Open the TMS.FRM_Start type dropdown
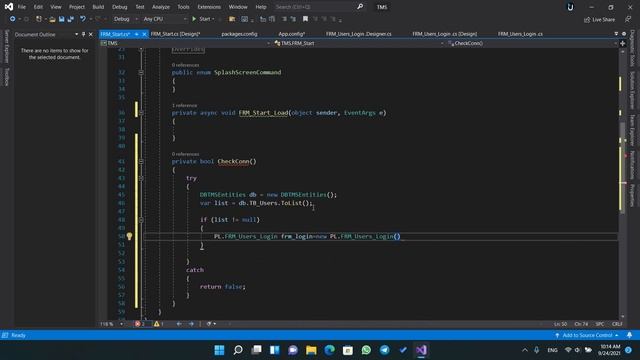Viewport: 640px width, 360px height. (358, 43)
